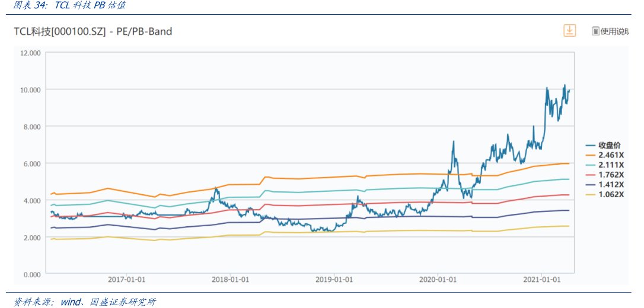Click the 12.000 y-axis value
The height and width of the screenshot is (308, 644).
pyautogui.click(x=31, y=53)
